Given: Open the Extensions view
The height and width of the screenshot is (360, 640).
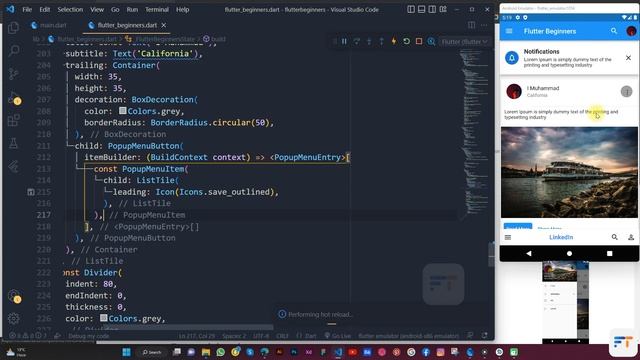Looking at the screenshot, I should (13, 120).
